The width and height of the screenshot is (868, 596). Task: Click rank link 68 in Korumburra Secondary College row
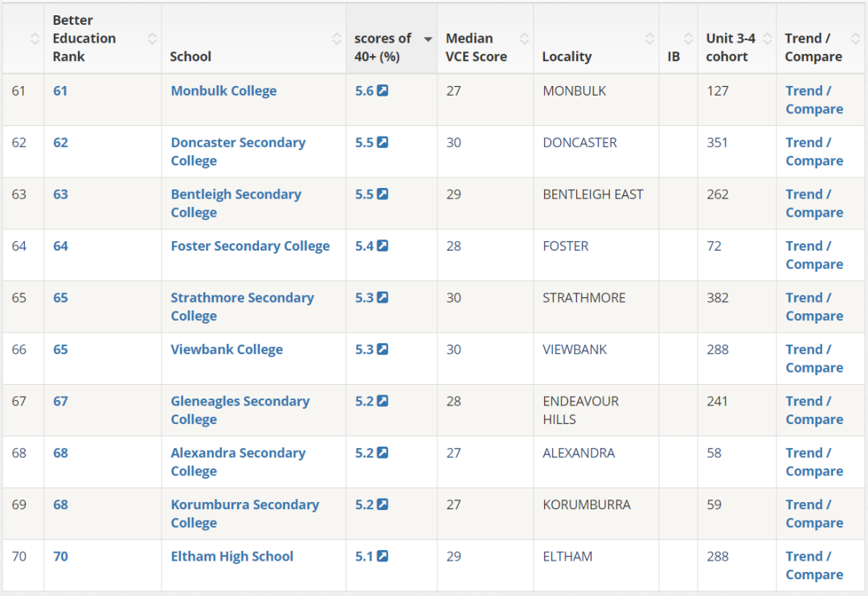60,504
